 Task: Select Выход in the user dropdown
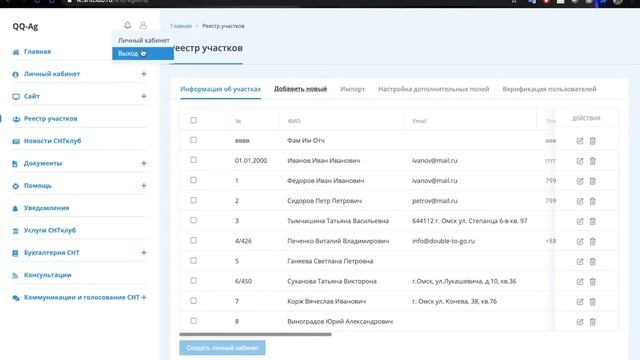coord(143,53)
